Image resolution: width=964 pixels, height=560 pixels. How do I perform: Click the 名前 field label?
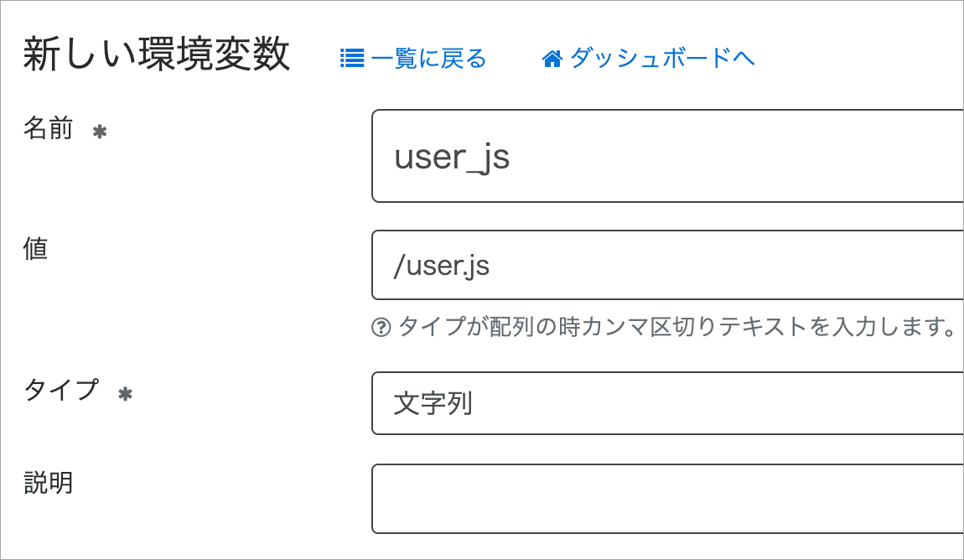[x=48, y=128]
